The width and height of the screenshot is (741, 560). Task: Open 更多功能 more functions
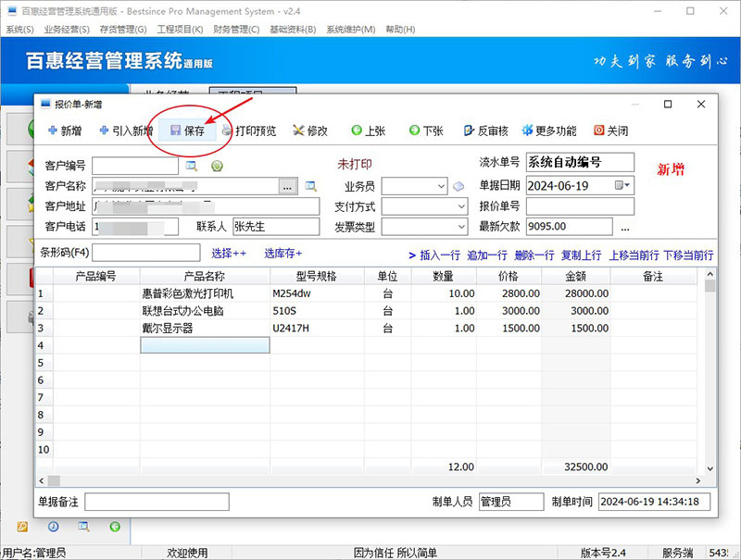(549, 131)
